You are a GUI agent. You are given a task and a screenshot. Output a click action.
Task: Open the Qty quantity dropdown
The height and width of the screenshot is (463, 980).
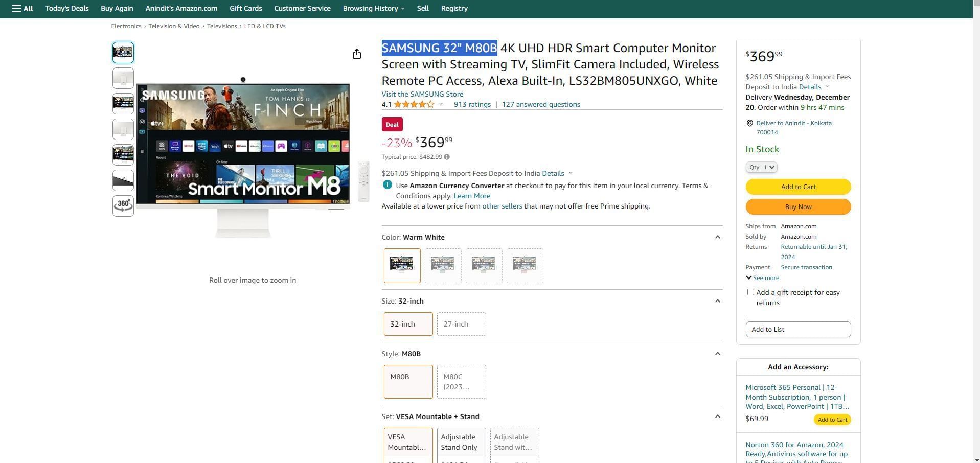(761, 167)
